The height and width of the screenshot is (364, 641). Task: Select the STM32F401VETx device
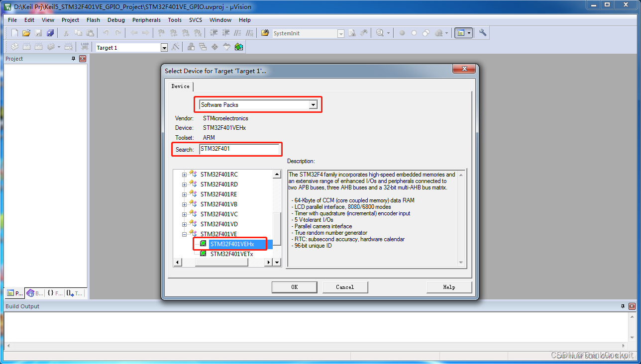(231, 254)
